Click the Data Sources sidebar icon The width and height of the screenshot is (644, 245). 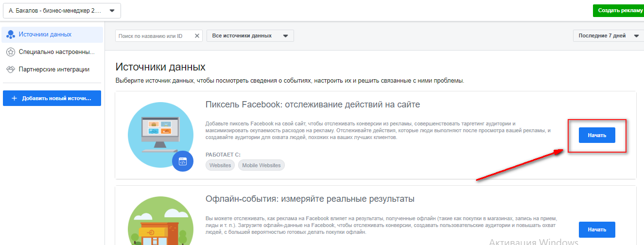point(10,35)
